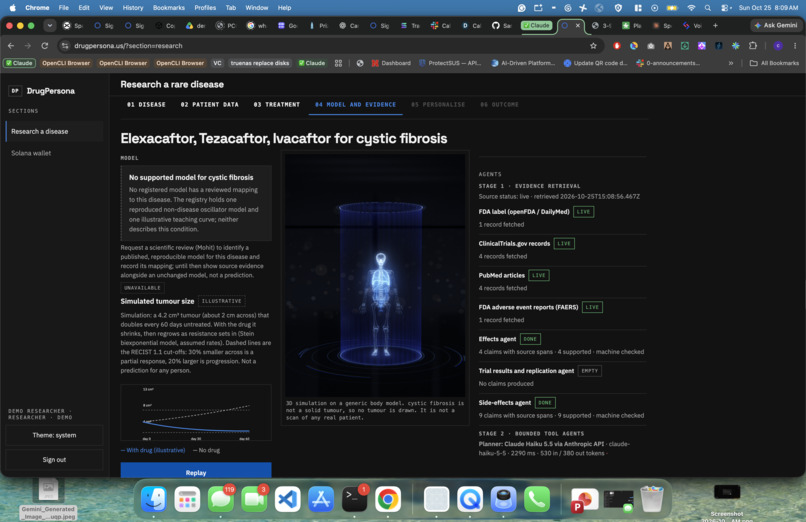This screenshot has height=522, width=806.
Task: Close the active DrugPersona tab
Action: 577,25
